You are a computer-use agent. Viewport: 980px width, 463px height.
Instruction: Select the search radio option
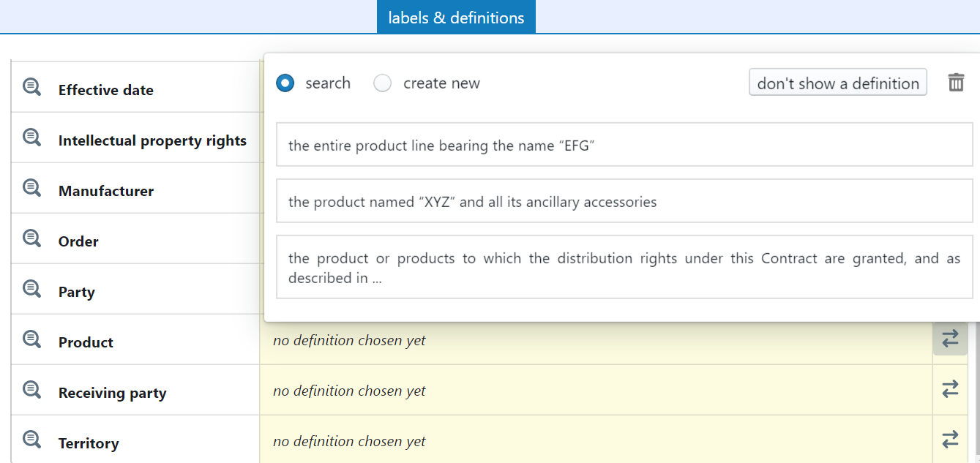[285, 83]
